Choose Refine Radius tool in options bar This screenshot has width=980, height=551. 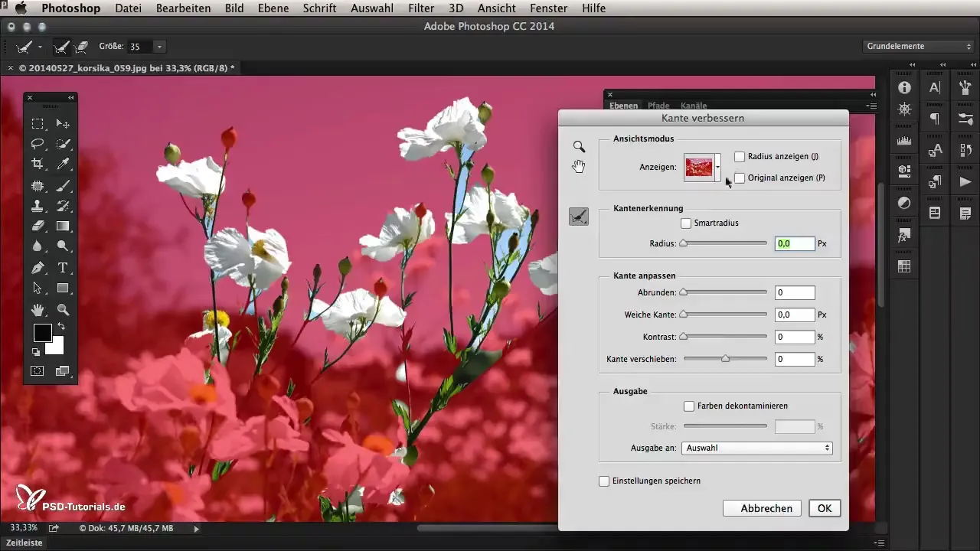click(x=62, y=47)
